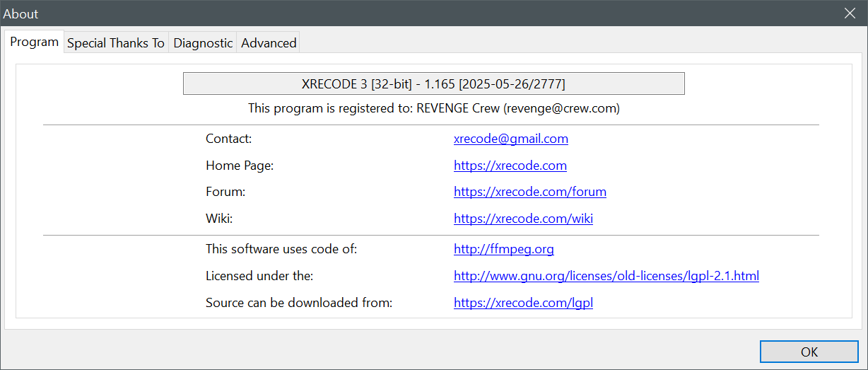Close the About dialog window
The width and height of the screenshot is (868, 370).
pos(850,13)
